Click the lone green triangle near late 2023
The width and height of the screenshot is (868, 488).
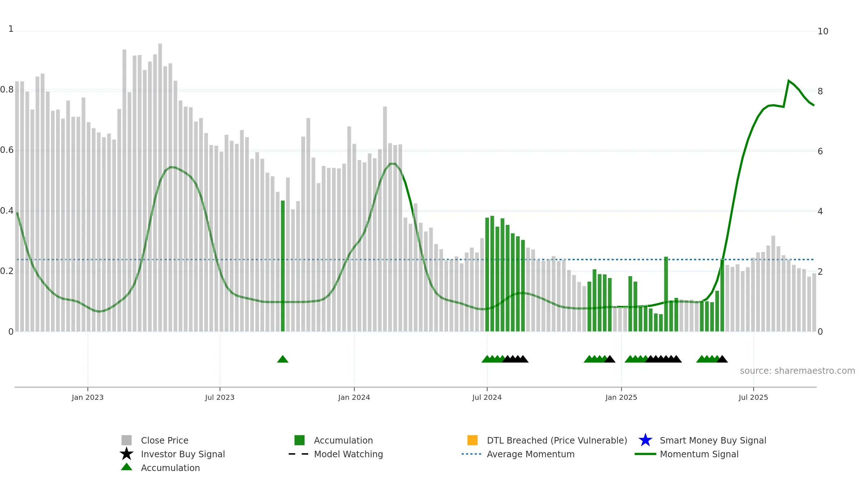click(x=283, y=359)
